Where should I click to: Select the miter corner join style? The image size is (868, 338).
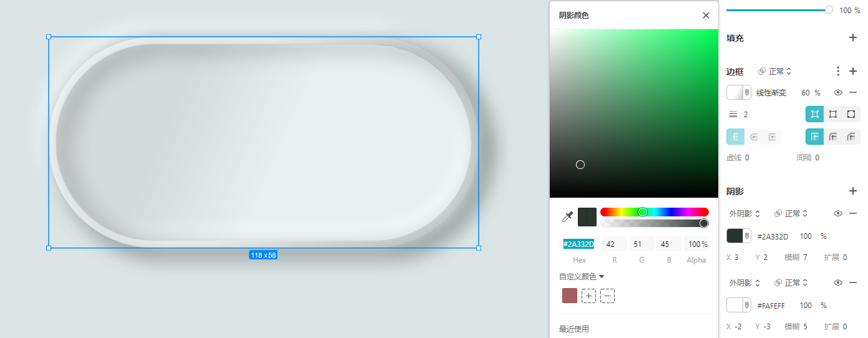pyautogui.click(x=814, y=137)
